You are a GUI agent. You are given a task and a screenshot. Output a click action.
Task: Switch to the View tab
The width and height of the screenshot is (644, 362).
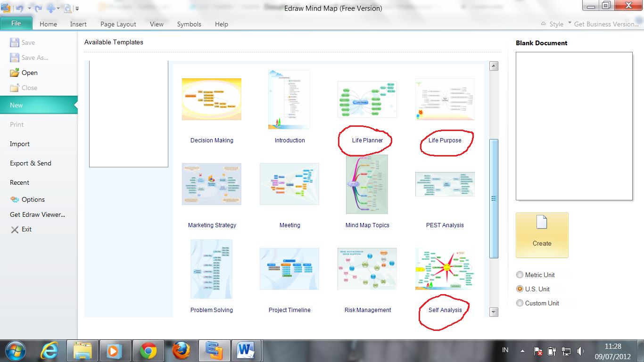(157, 24)
